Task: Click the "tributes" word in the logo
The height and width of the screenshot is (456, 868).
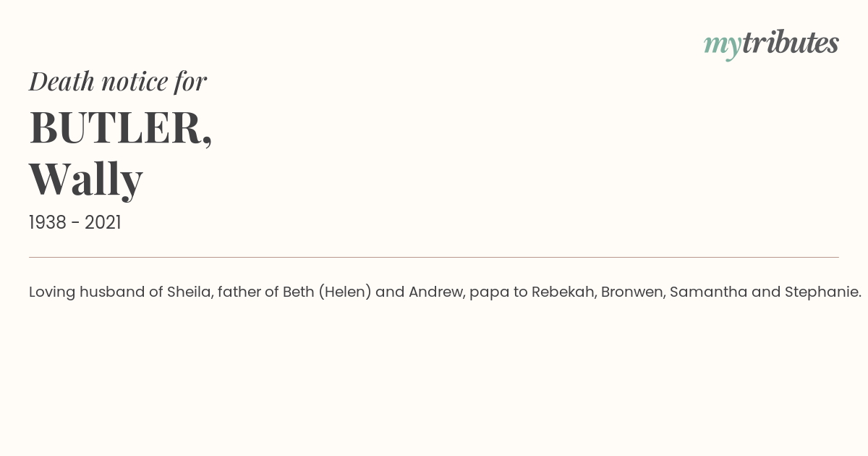Action: [x=790, y=43]
